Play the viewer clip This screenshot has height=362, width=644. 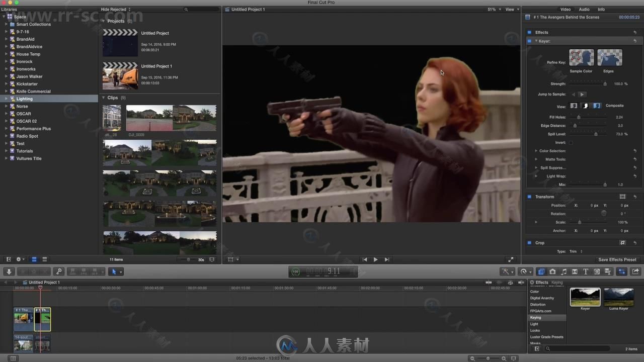tap(375, 259)
